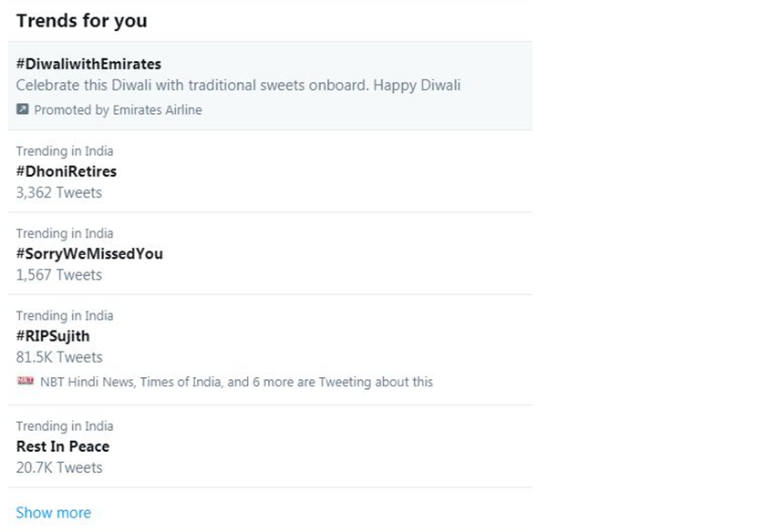
Task: Click the 'Trends for you' heading
Action: (x=81, y=20)
